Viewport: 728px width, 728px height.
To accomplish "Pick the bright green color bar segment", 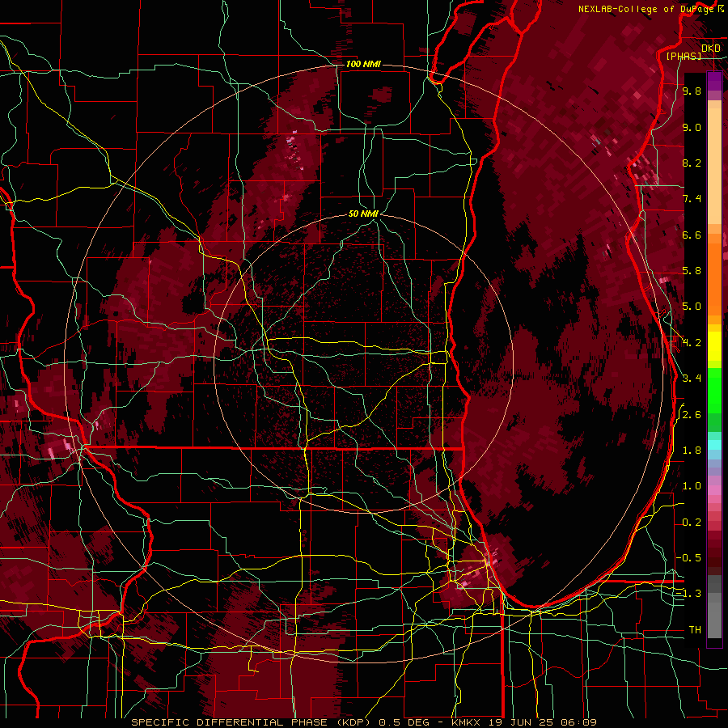I will point(714,392).
